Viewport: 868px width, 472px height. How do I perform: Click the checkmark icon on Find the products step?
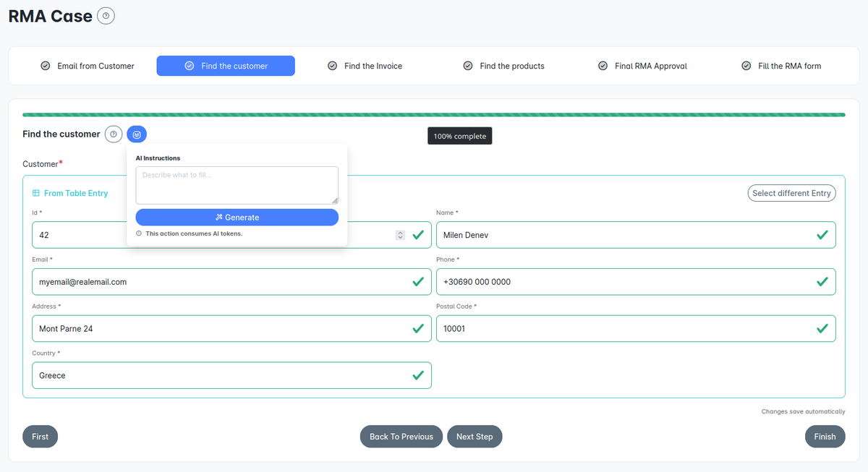(x=468, y=66)
